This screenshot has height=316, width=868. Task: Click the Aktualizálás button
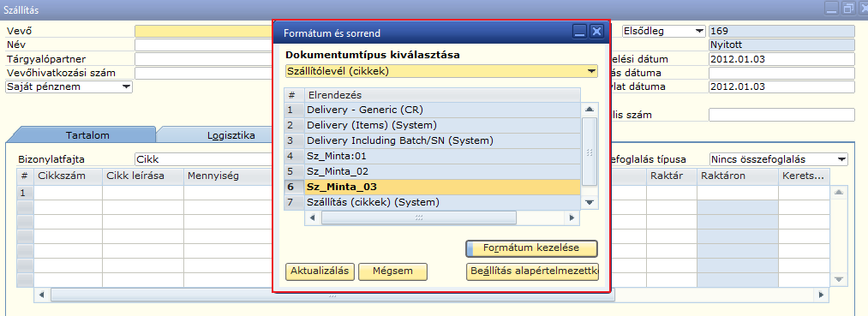point(320,271)
